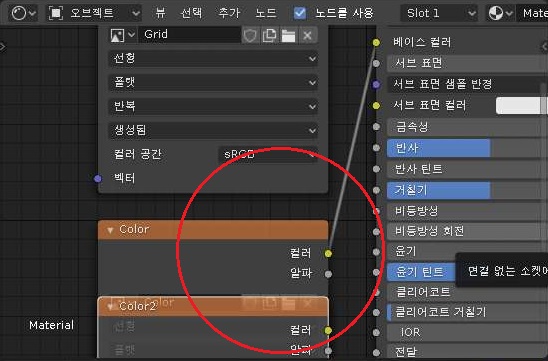The image size is (548, 361).
Task: Select the Color2 node header
Action: [x=213, y=306]
